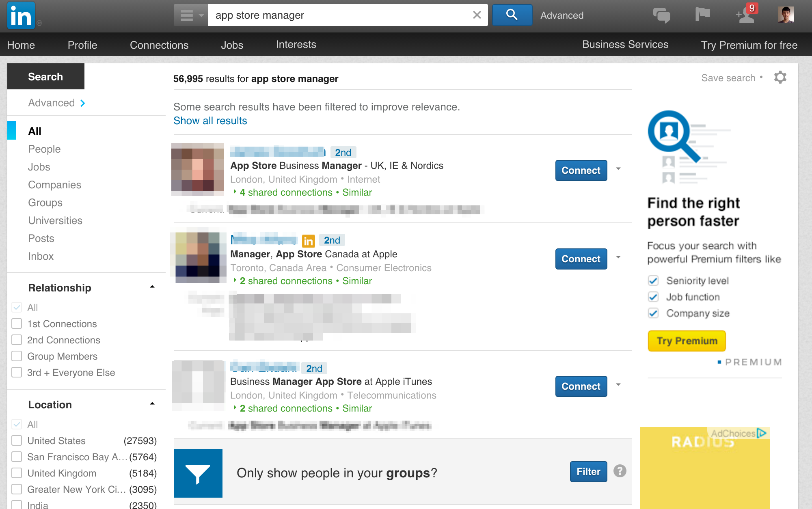812x509 pixels.
Task: Filter results by Inbox
Action: [41, 256]
